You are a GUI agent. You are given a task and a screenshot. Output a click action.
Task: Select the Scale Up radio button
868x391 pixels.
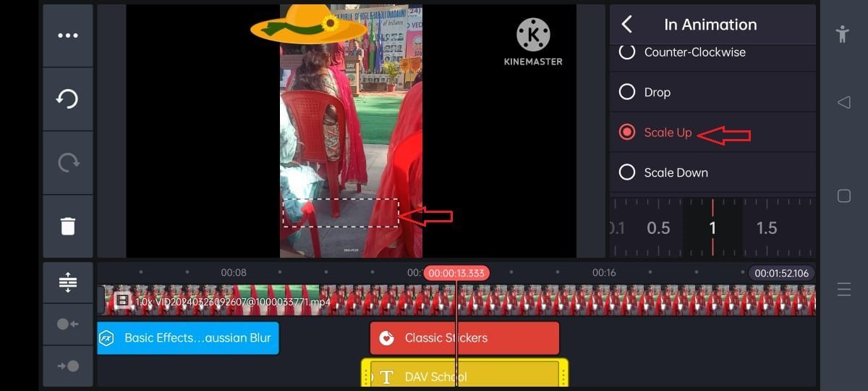[x=627, y=133]
